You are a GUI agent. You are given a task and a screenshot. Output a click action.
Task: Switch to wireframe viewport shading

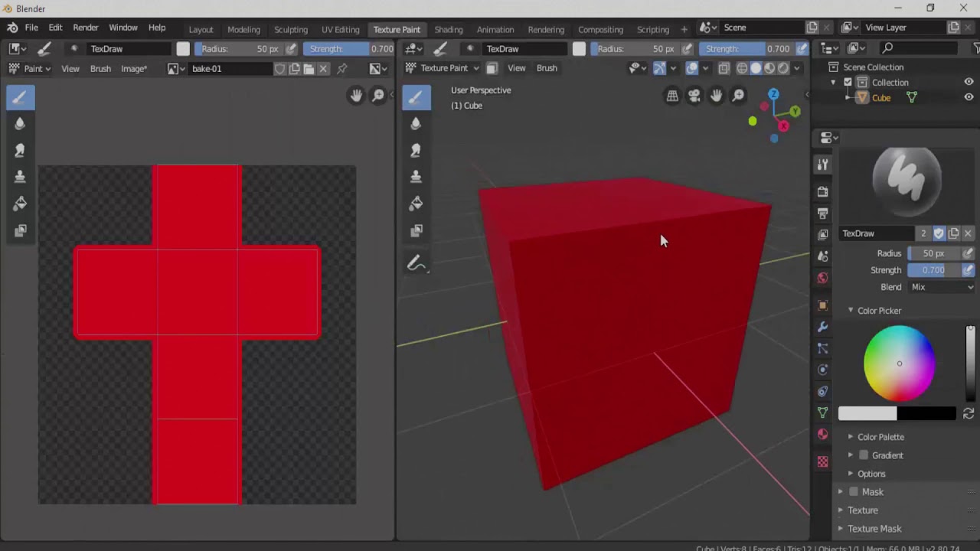click(x=742, y=68)
